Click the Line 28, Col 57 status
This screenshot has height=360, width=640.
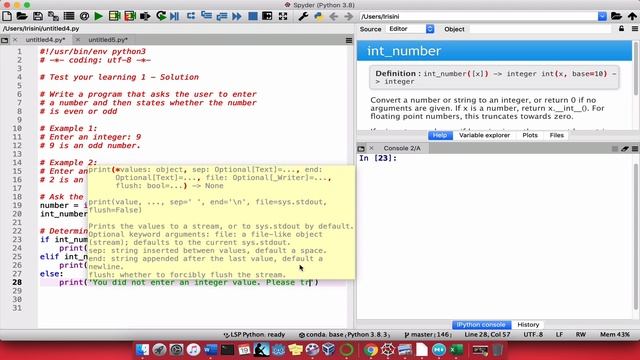point(487,334)
